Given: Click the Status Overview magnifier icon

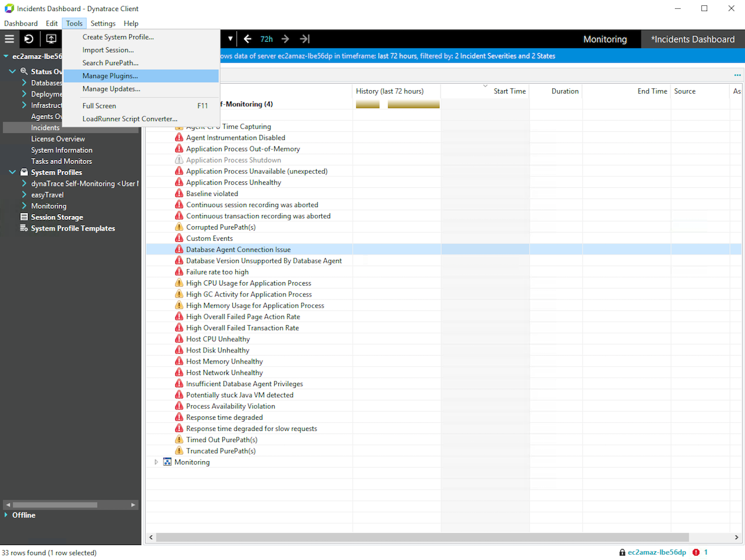Looking at the screenshot, I should click(24, 71).
